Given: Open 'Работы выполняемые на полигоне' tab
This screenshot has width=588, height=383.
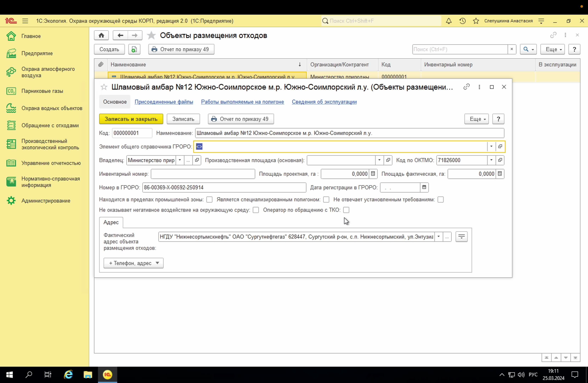Looking at the screenshot, I should 242,102.
